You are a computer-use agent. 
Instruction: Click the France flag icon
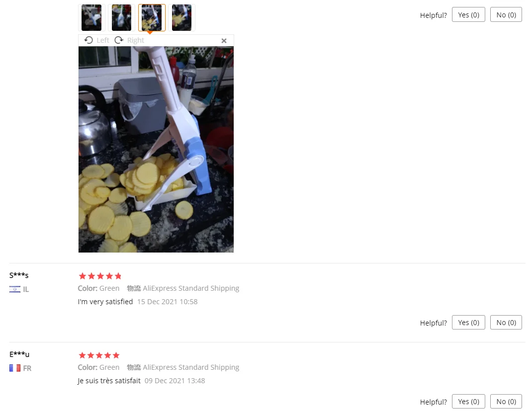[x=14, y=368]
